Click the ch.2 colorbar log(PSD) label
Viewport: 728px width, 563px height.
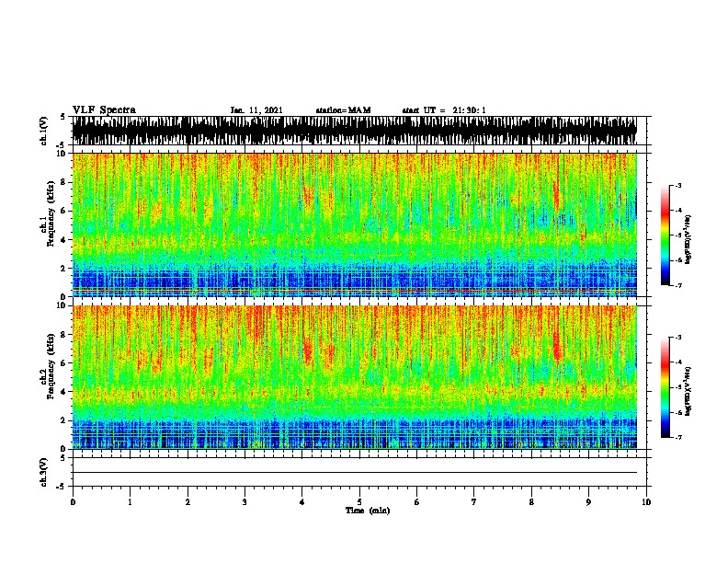(x=688, y=391)
